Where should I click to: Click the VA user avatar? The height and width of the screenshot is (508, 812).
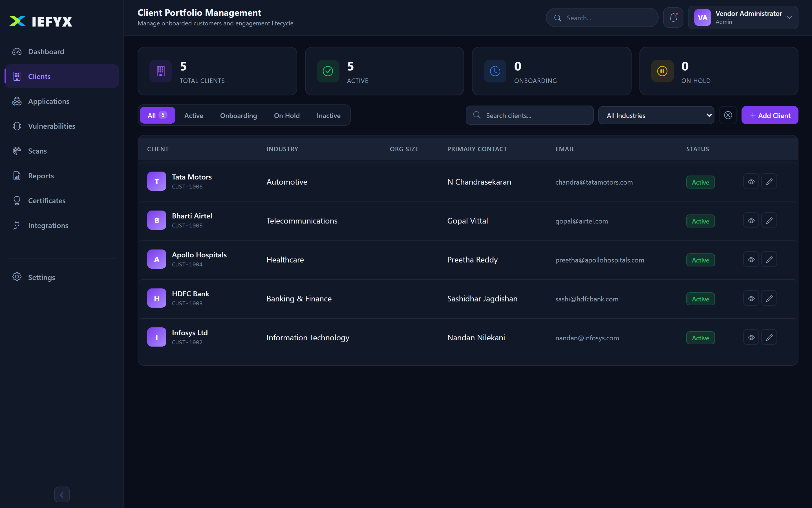point(702,18)
